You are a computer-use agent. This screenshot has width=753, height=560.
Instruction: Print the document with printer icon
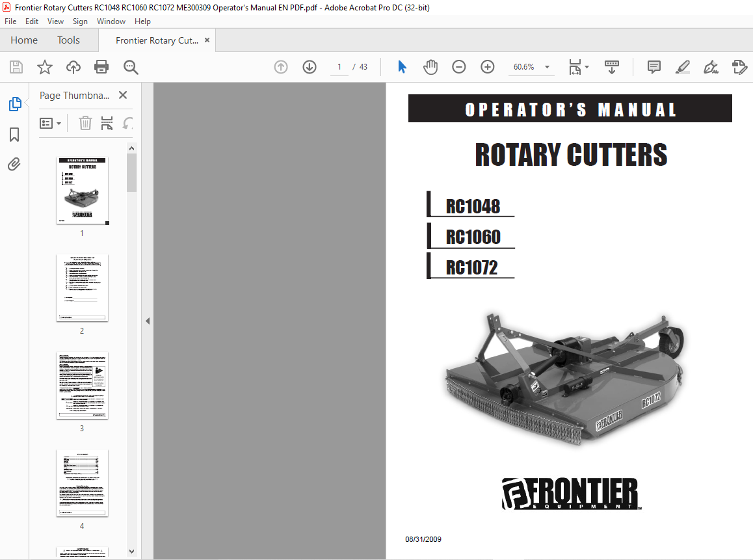pos(101,67)
